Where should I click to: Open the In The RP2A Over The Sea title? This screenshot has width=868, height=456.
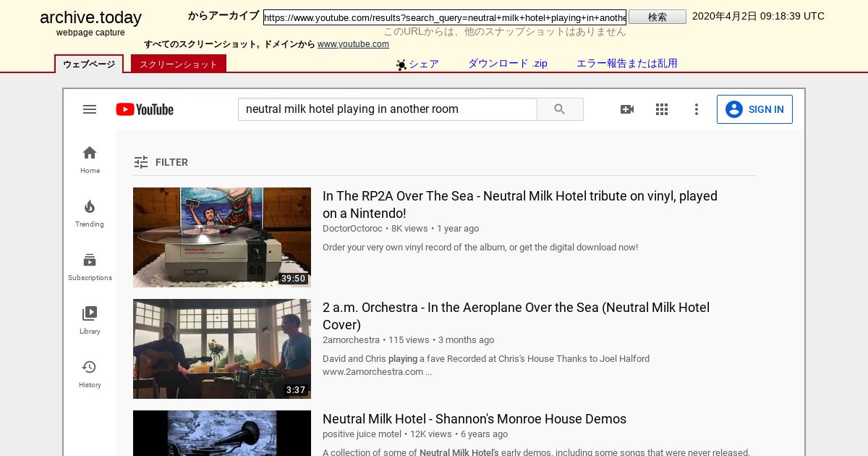520,204
